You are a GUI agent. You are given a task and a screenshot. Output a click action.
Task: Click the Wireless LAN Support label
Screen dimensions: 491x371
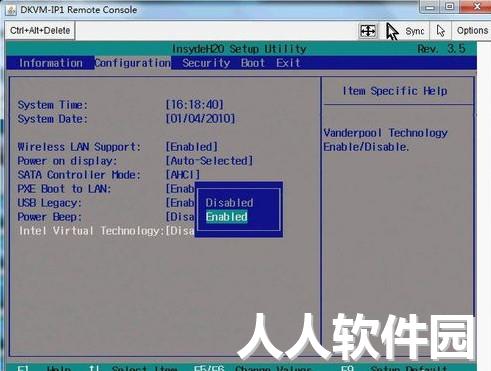[x=79, y=147]
